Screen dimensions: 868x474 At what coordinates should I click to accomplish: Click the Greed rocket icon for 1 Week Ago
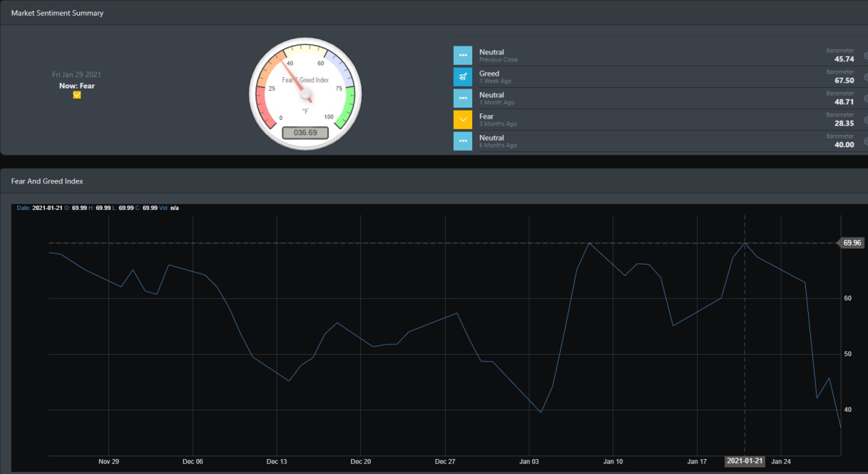pyautogui.click(x=463, y=77)
